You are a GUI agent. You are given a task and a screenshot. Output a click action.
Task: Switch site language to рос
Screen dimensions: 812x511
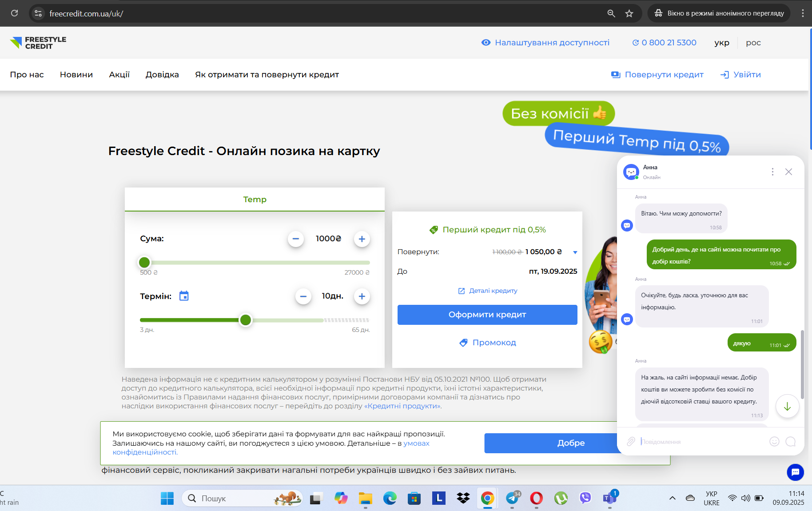753,43
